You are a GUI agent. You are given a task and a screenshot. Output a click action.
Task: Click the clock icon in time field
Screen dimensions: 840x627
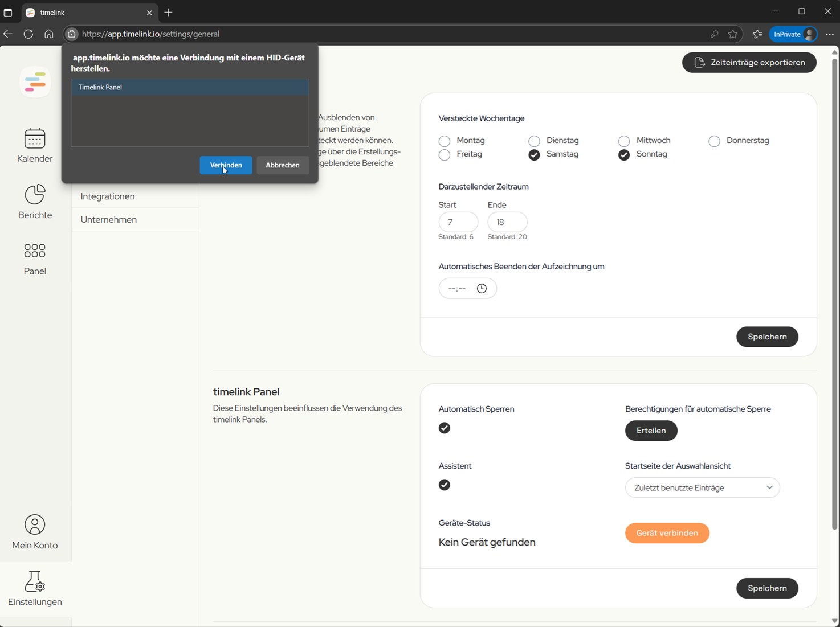tap(482, 289)
